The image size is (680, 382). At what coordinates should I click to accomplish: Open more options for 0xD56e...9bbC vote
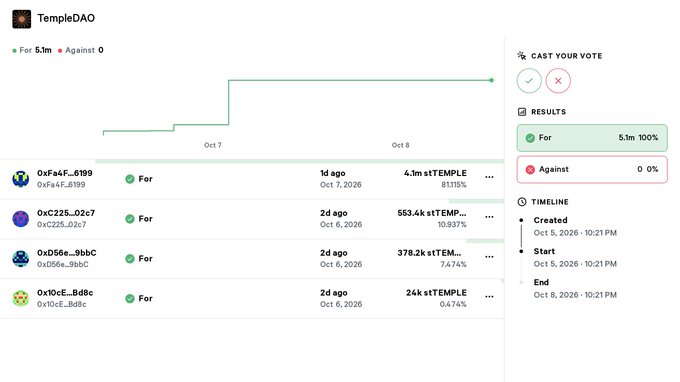(x=489, y=257)
